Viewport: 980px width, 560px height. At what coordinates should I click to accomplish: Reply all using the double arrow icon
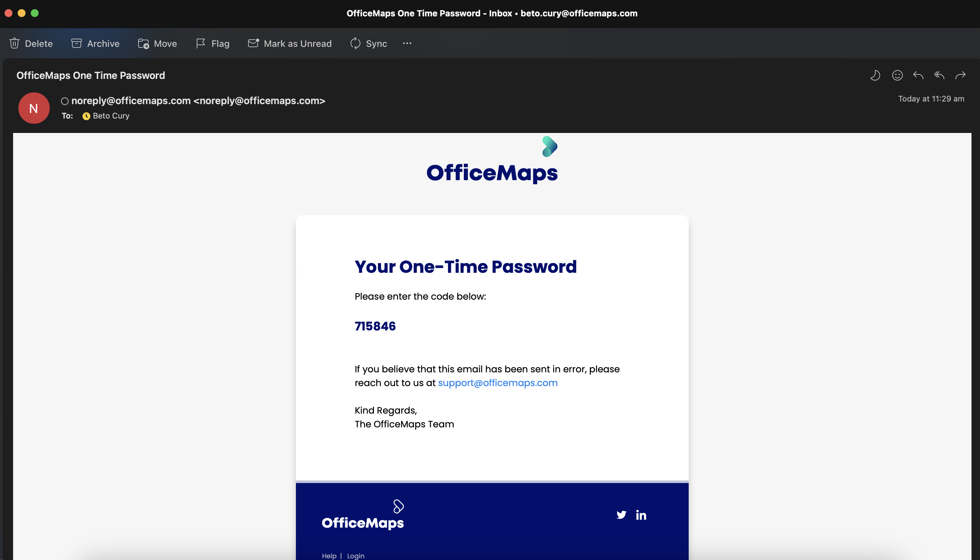click(939, 75)
